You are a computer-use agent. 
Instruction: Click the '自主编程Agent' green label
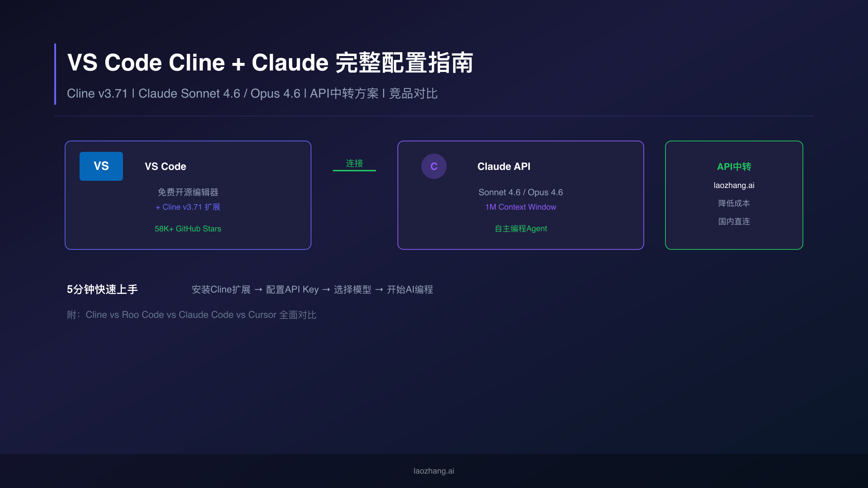pos(520,228)
